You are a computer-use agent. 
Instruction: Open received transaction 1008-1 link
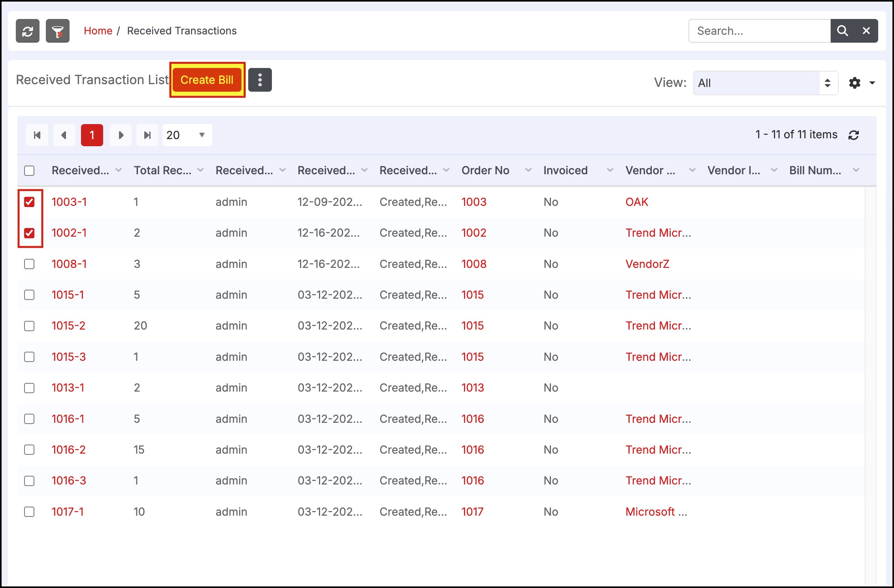(x=69, y=264)
